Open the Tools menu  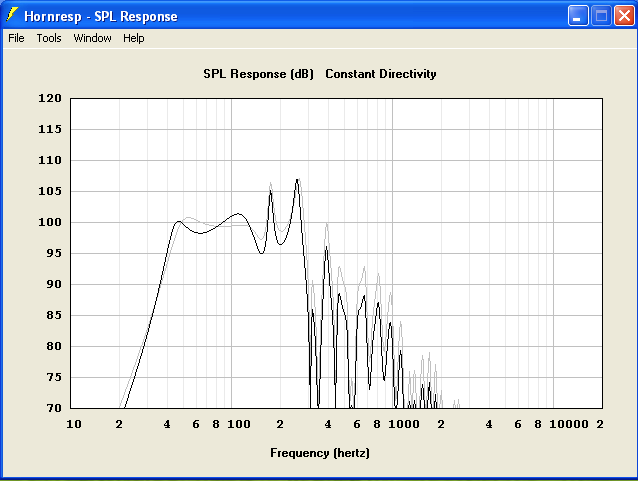coord(49,38)
